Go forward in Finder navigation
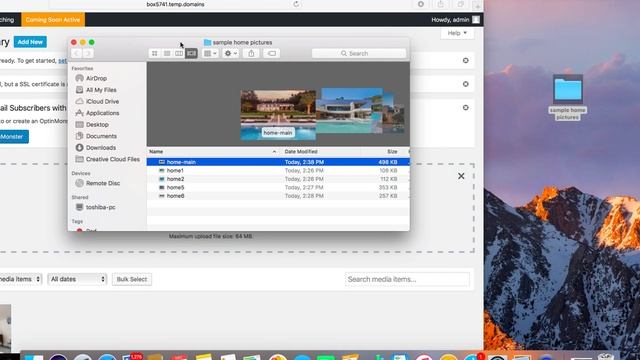This screenshot has width=640, height=360. 88,53
